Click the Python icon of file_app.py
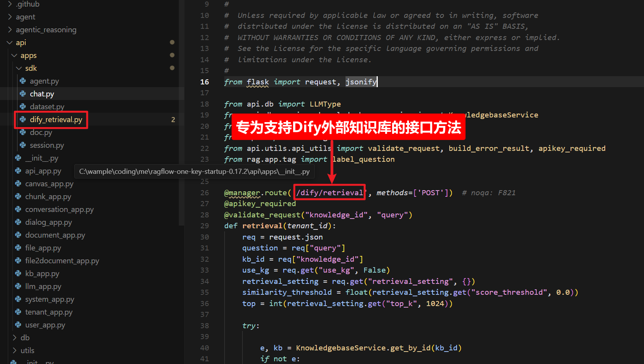Screen dimensions: 644x364 coord(18,248)
